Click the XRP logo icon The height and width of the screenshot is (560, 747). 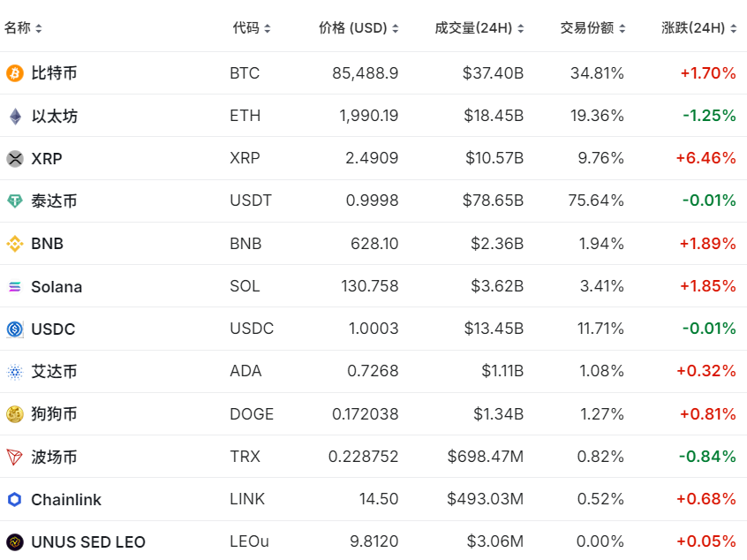13,158
